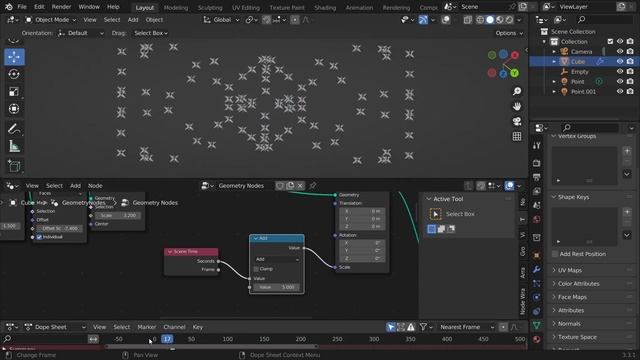
Task: Toggle visibility of Cube in outliner
Action: [620, 61]
